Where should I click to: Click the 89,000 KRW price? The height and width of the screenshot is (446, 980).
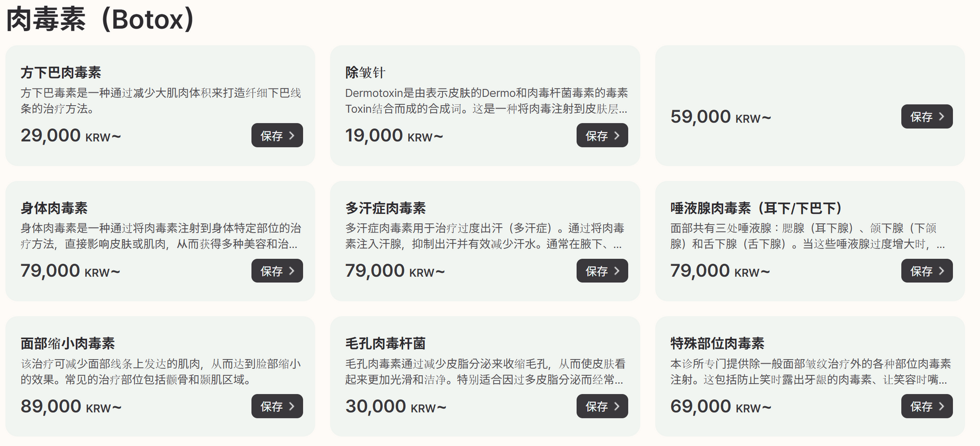[x=71, y=407]
